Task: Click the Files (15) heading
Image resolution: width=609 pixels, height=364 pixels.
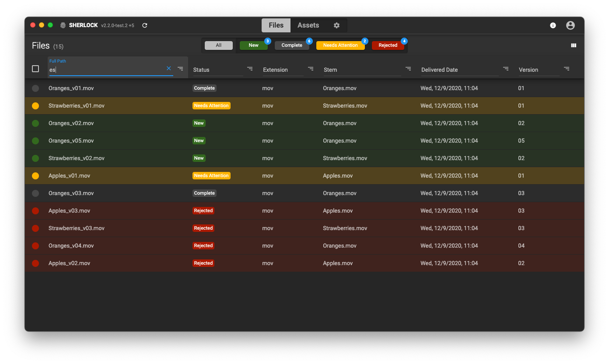Action: (48, 45)
